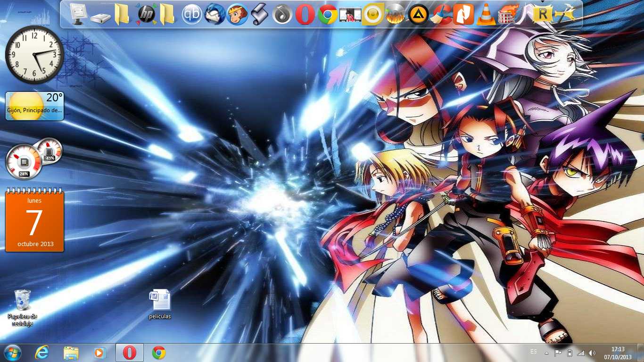Open the orange Nitro PDF icon
The image size is (644, 362).
point(463,15)
